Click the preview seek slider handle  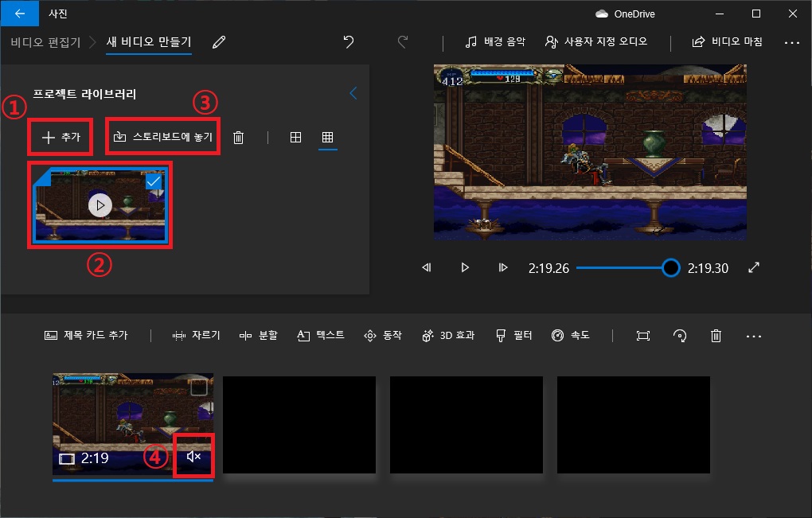(670, 267)
